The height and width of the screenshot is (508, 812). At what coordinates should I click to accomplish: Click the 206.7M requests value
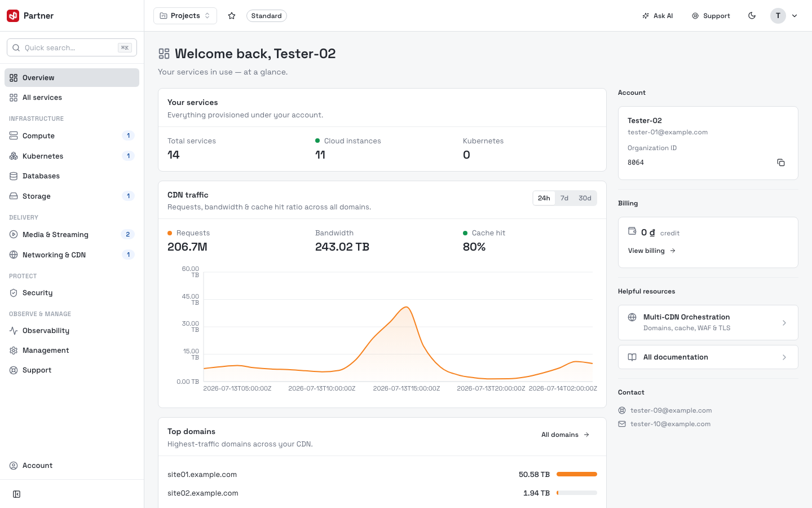click(x=187, y=247)
